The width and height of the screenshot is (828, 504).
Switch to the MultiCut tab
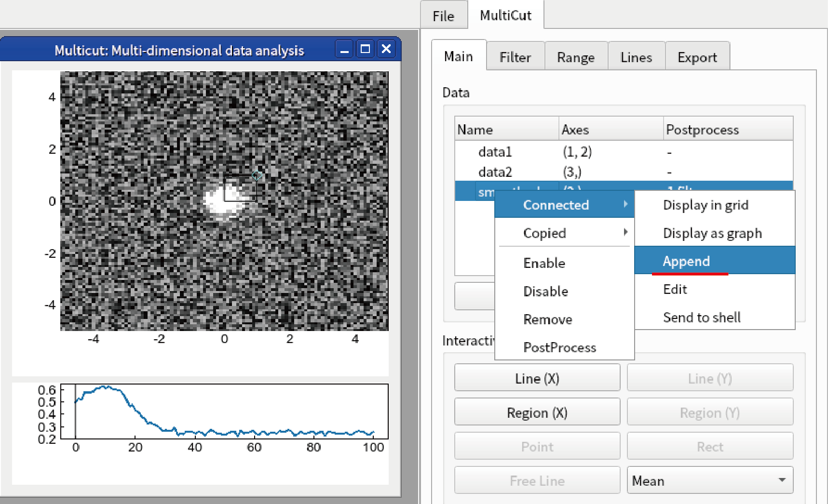(505, 15)
